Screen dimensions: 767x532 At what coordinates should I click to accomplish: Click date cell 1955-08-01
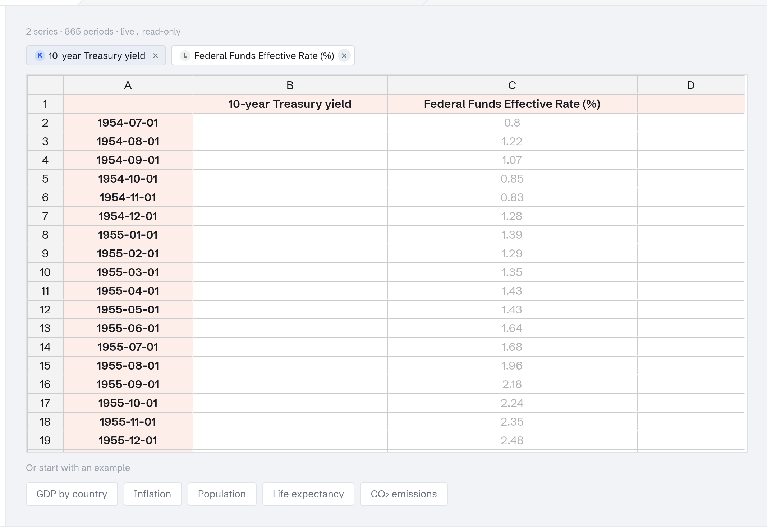(128, 366)
